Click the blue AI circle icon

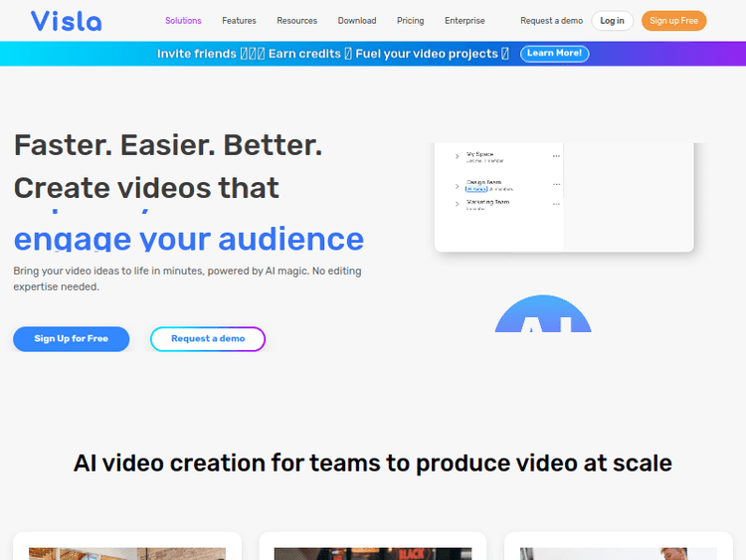click(x=543, y=316)
